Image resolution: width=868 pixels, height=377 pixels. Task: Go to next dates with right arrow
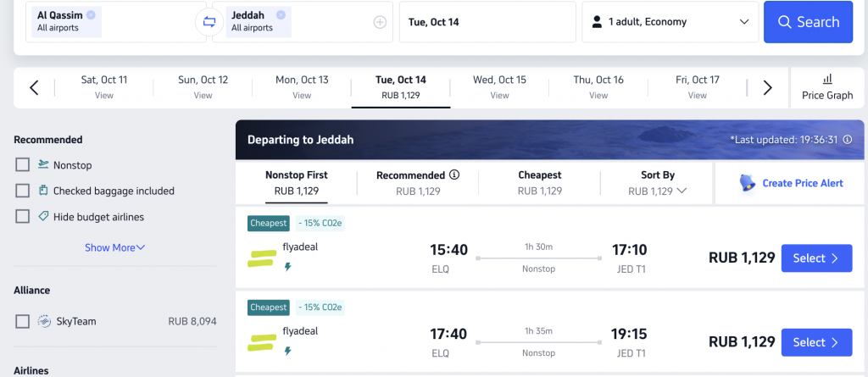(x=767, y=87)
